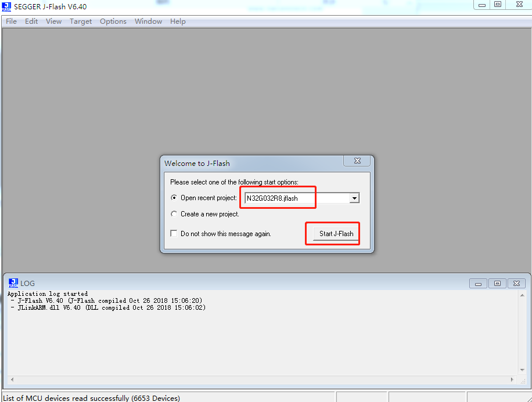Open the Edit menu

coord(31,21)
